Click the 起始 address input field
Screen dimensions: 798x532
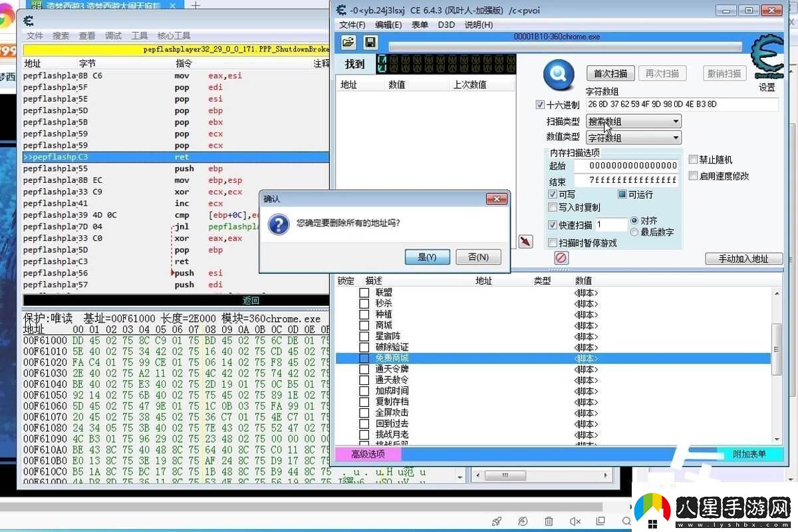click(x=626, y=166)
